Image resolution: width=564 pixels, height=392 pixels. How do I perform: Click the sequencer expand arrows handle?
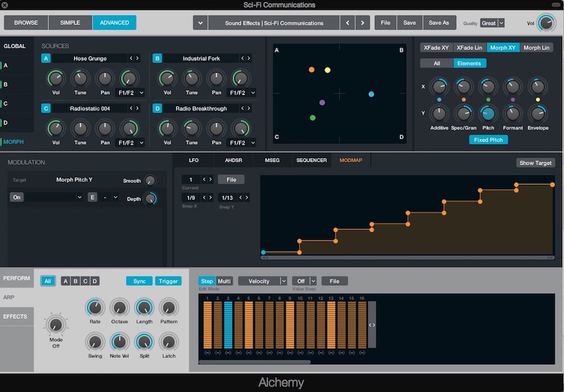click(372, 325)
